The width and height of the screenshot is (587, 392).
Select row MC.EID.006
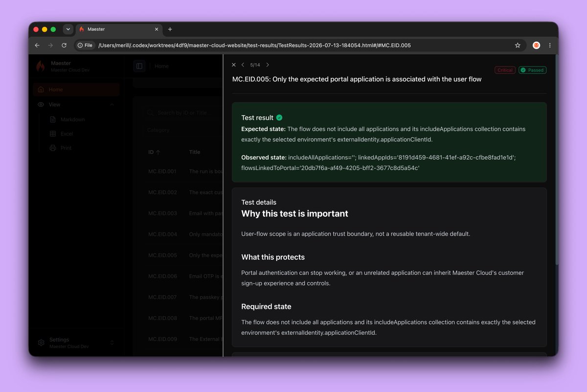coord(183,276)
